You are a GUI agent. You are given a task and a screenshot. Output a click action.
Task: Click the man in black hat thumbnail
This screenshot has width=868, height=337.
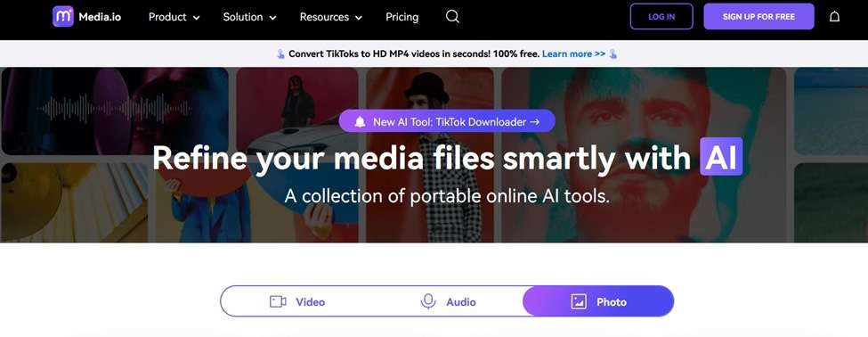430,155
